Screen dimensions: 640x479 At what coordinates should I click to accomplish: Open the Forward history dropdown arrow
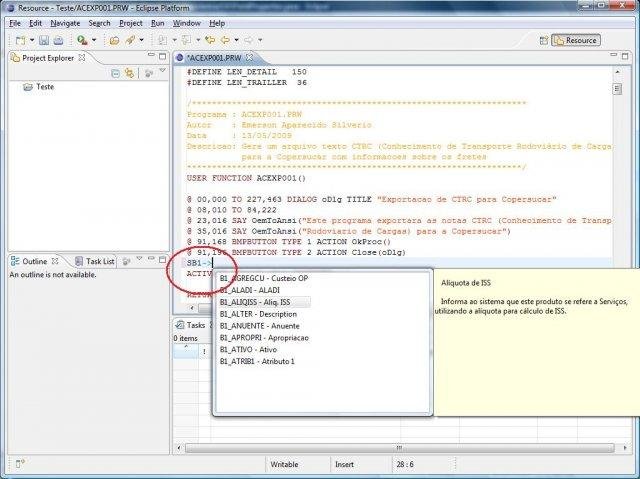click(260, 40)
